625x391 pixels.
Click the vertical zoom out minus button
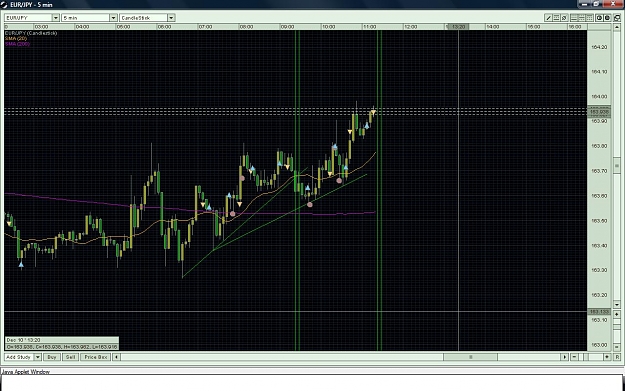tap(617, 347)
